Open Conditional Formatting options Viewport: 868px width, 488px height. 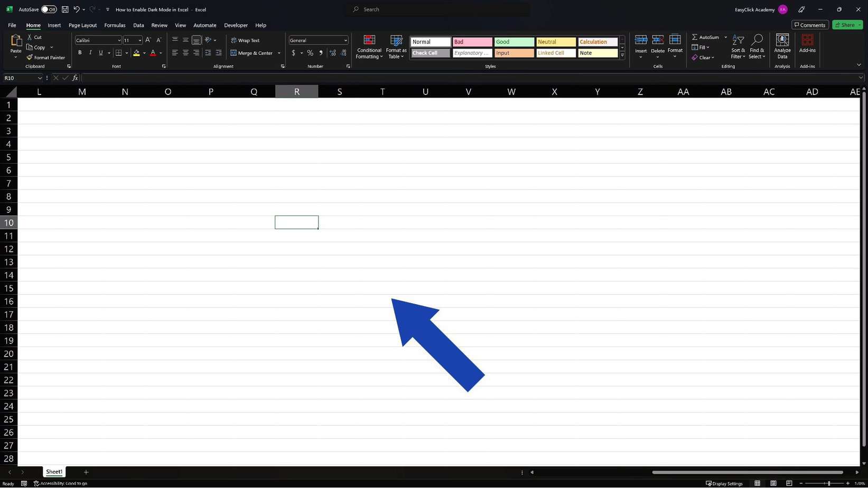click(x=369, y=47)
